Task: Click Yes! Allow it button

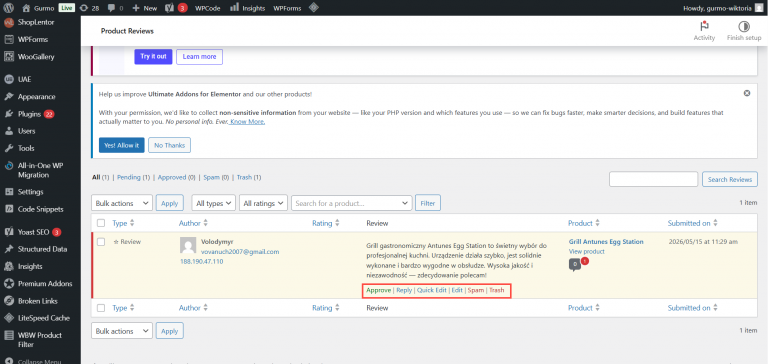Action: (121, 145)
